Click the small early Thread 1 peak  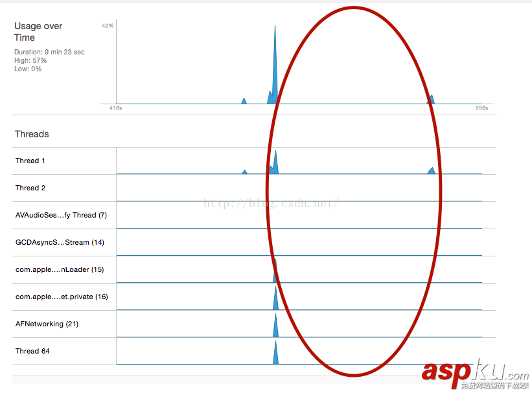click(x=245, y=172)
